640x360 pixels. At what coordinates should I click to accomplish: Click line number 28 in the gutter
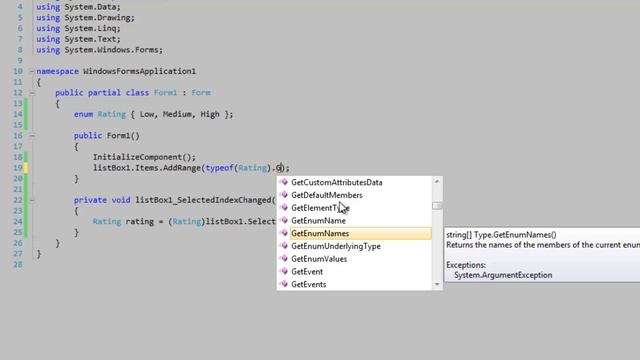click(18, 264)
